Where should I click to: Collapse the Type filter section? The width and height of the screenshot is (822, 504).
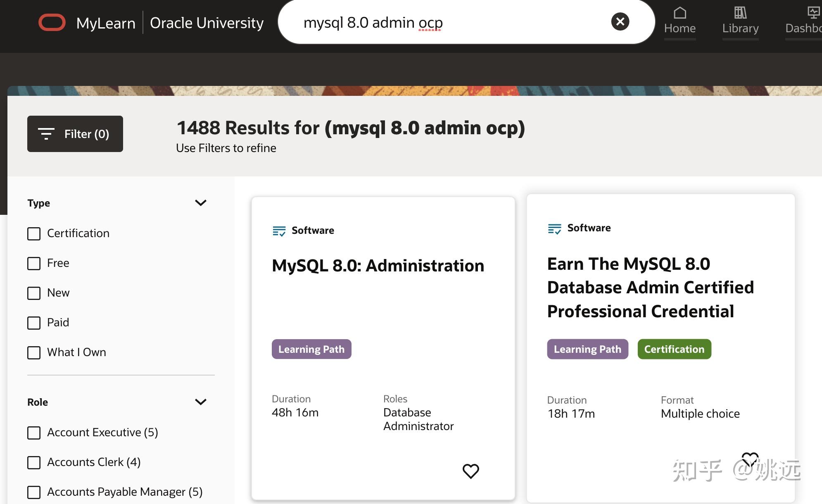201,202
